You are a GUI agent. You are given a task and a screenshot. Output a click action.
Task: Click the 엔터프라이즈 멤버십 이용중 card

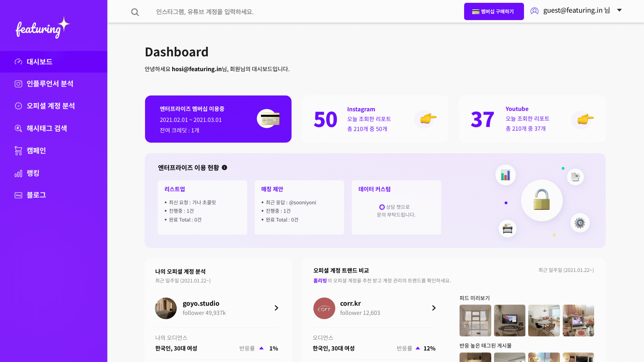pos(218,119)
